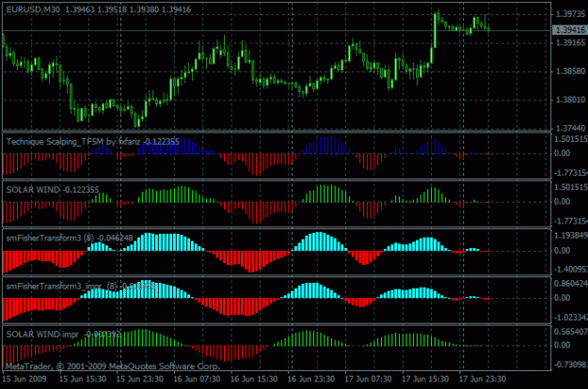588x389 pixels.
Task: Click the 0.565407 scale value
Action: (x=571, y=332)
